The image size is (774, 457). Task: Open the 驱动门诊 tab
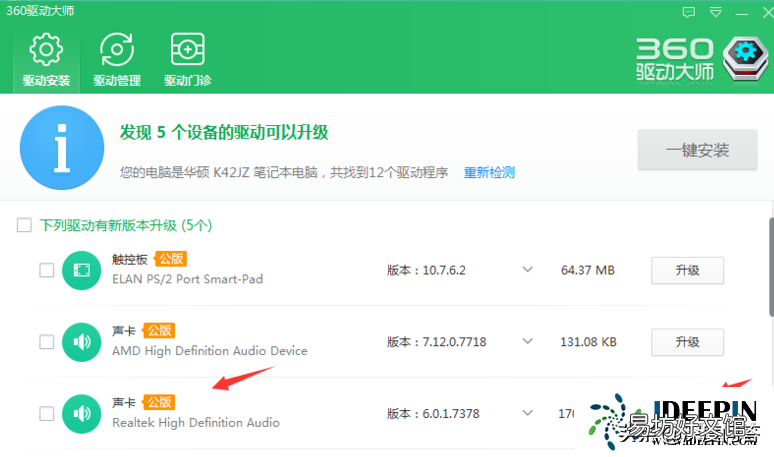pyautogui.click(x=188, y=60)
